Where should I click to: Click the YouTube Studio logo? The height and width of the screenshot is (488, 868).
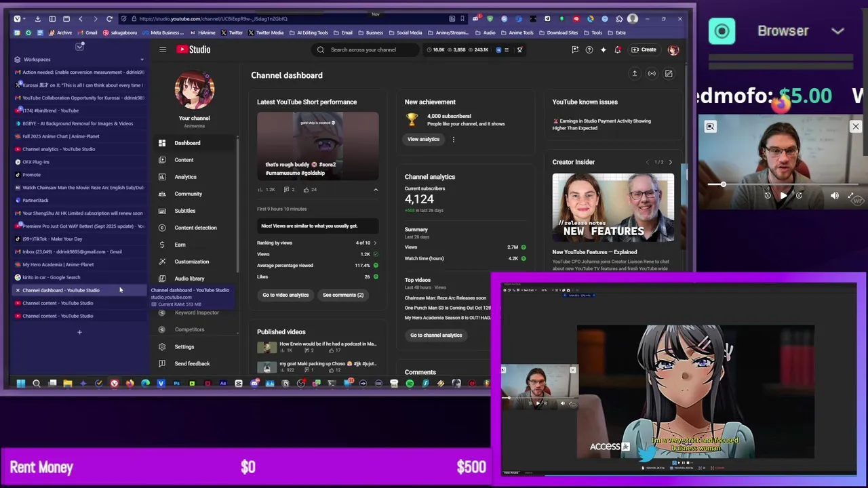(193, 49)
